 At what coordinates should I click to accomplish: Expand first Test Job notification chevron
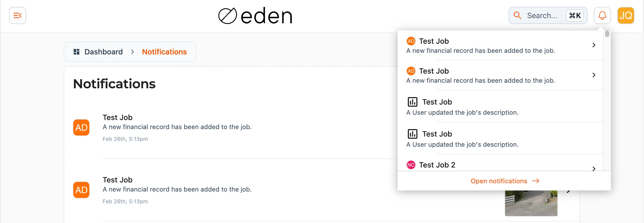(594, 45)
